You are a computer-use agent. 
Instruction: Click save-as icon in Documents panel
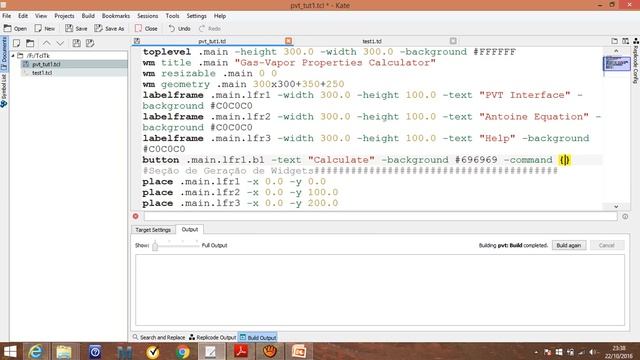coord(90,43)
